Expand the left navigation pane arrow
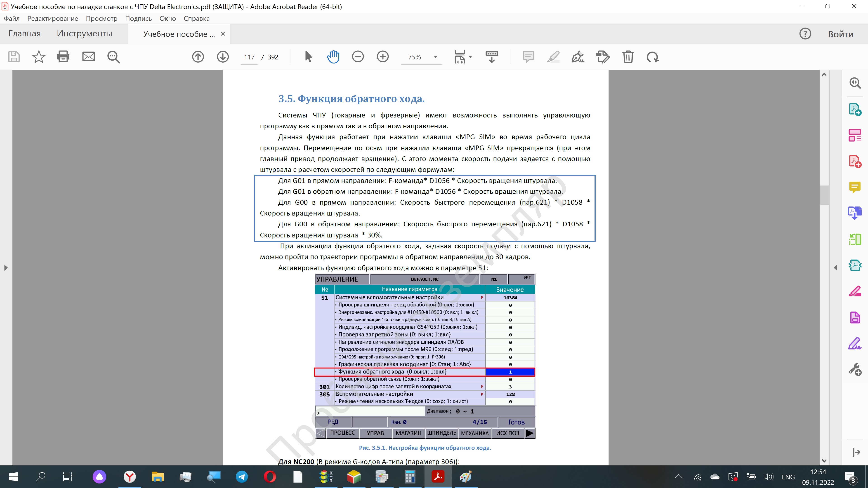This screenshot has height=488, width=868. (6, 268)
